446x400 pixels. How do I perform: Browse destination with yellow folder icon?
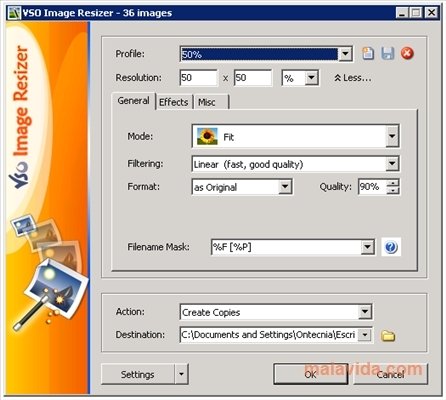point(388,335)
